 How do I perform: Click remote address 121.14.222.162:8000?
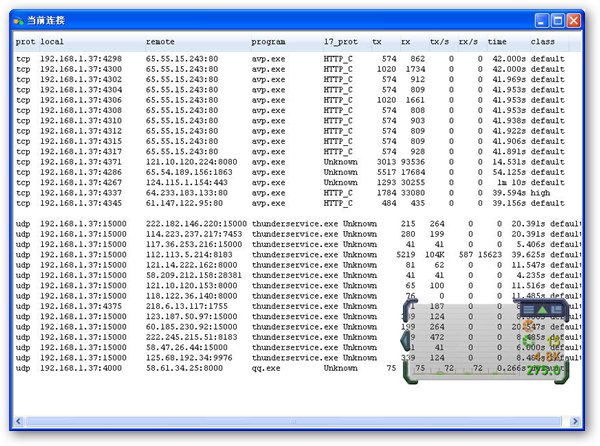pos(191,265)
